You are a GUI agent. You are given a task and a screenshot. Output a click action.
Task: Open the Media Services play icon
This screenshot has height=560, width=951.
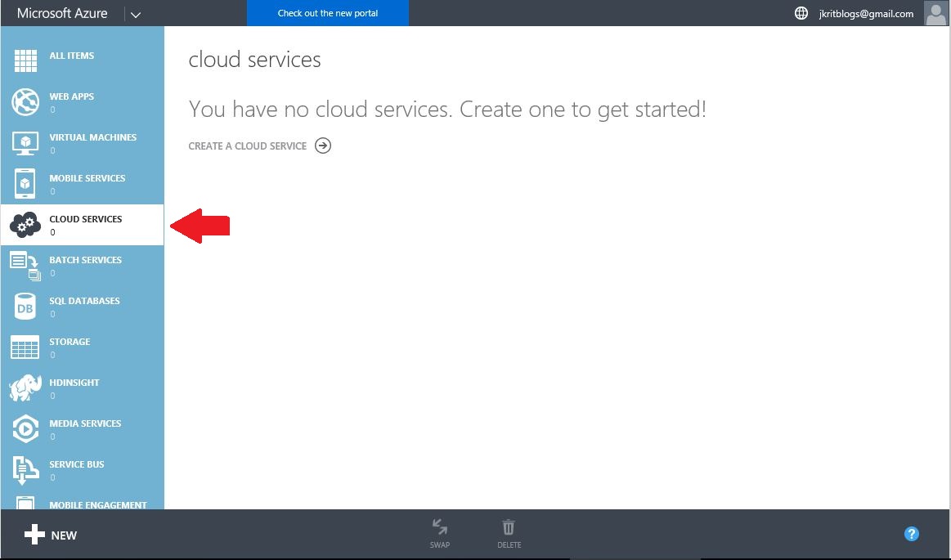coord(25,429)
